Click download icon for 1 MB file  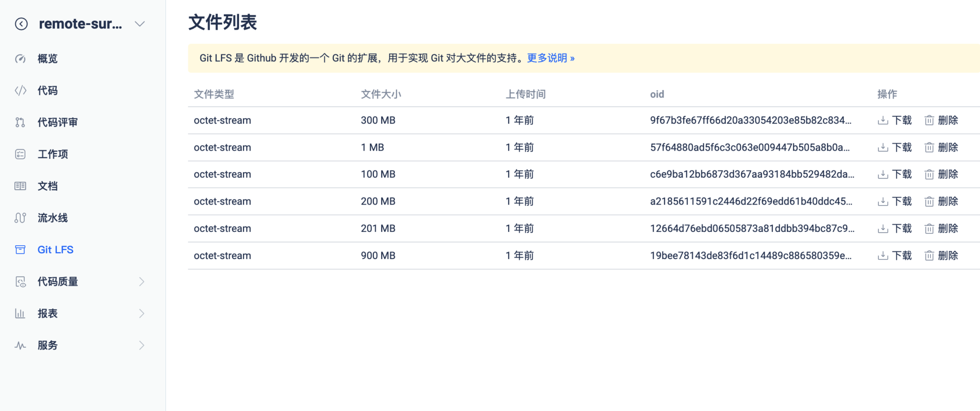click(x=882, y=148)
